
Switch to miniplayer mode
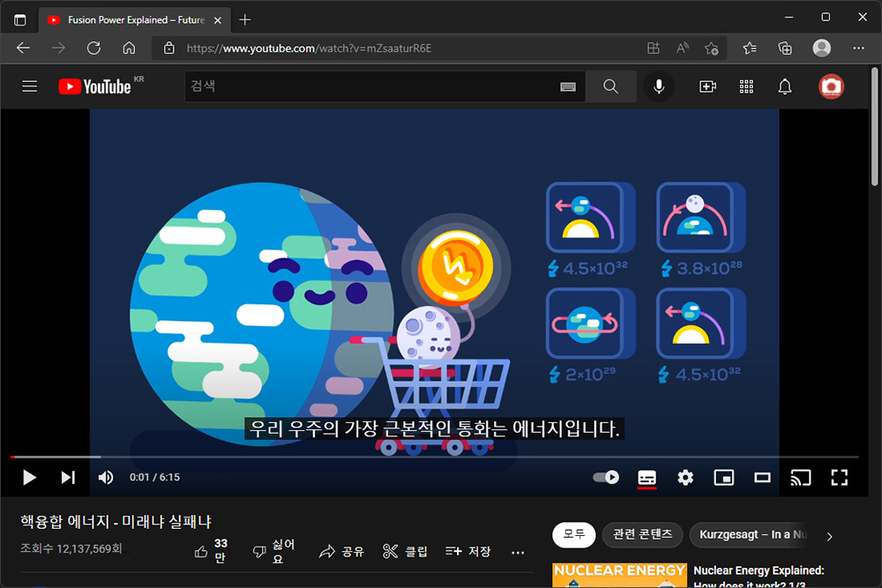click(x=724, y=478)
